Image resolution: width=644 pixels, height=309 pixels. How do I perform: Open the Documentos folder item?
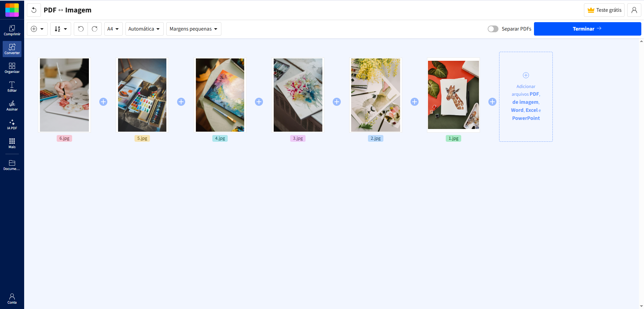pyautogui.click(x=12, y=165)
